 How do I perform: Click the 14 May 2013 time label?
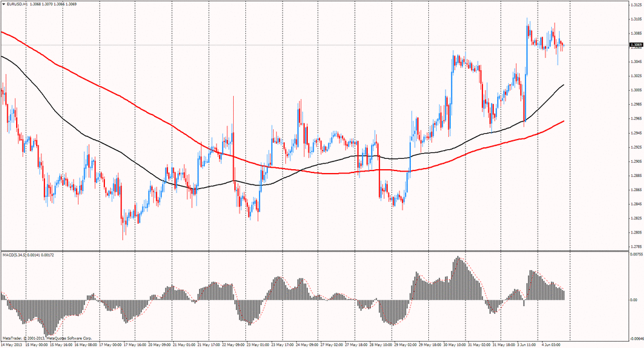(x=11, y=345)
